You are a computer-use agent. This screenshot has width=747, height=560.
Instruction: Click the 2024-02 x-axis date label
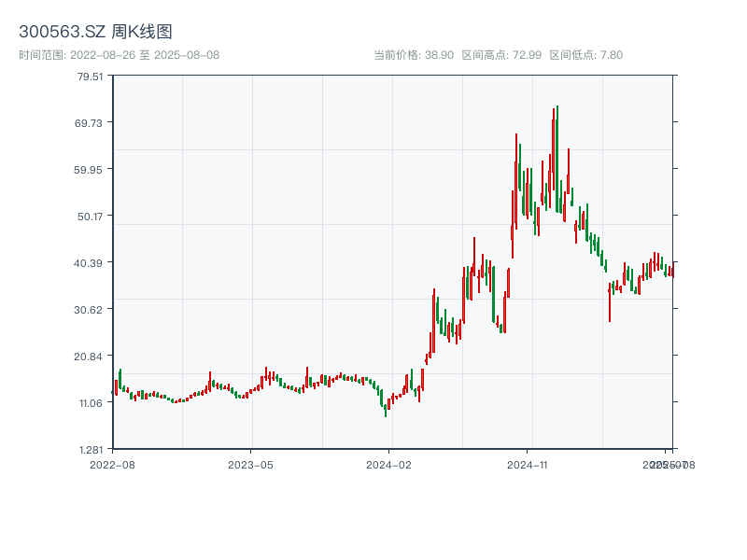tap(388, 464)
